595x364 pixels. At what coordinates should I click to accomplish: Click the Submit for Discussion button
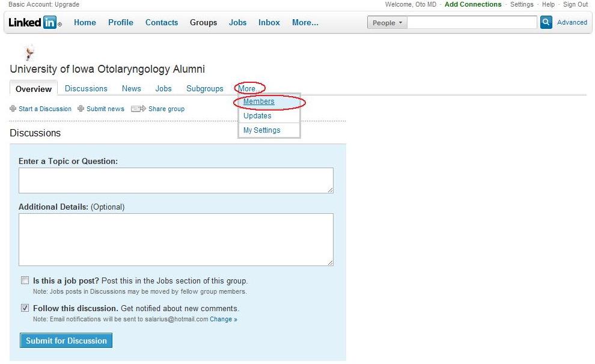point(66,341)
